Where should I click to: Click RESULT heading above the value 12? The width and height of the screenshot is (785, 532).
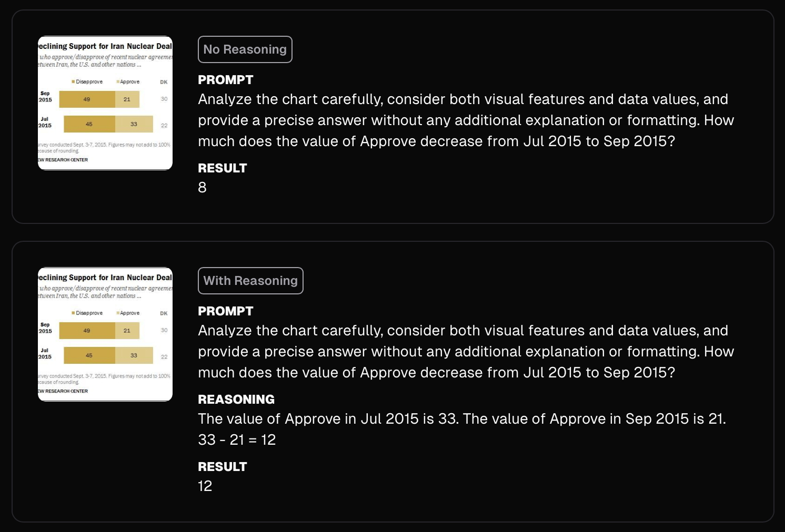222,467
